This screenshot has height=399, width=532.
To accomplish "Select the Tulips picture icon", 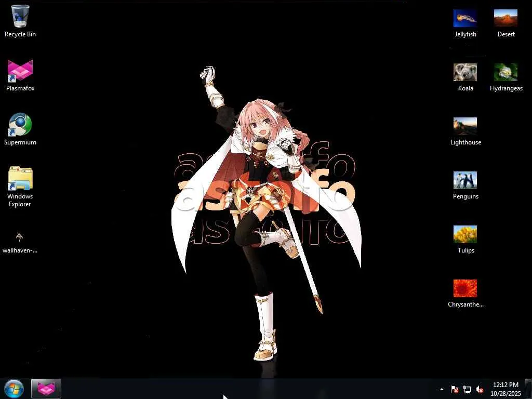I will tap(465, 239).
